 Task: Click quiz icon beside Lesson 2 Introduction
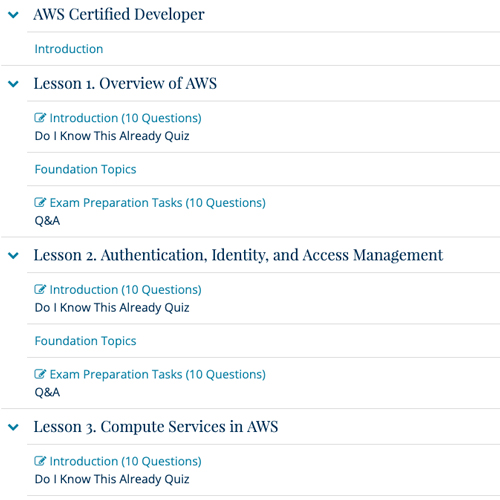40,289
